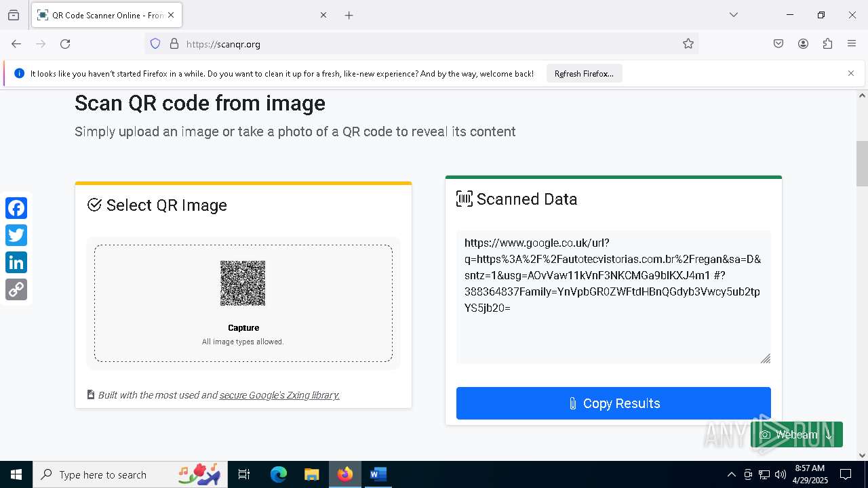Share page via LinkedIn sidebar icon
This screenshot has height=488, width=868.
[x=16, y=262]
